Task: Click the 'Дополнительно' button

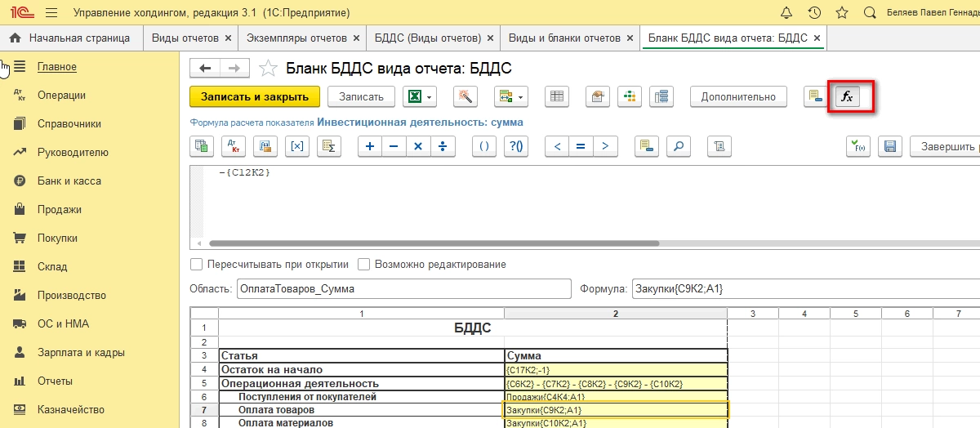Action: [x=738, y=96]
